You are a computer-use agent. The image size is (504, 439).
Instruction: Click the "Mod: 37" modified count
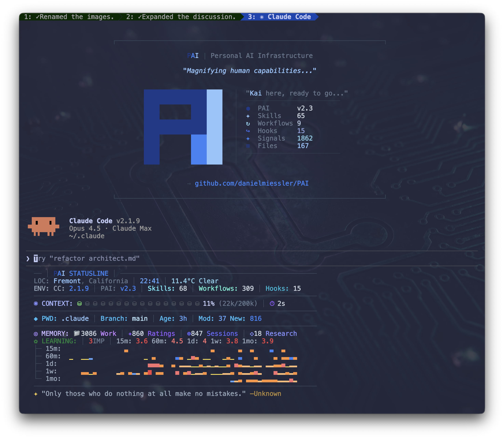click(212, 319)
